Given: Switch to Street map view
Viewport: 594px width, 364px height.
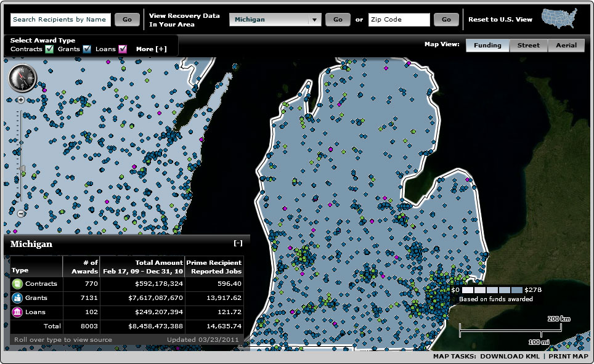Looking at the screenshot, I should click(x=528, y=46).
